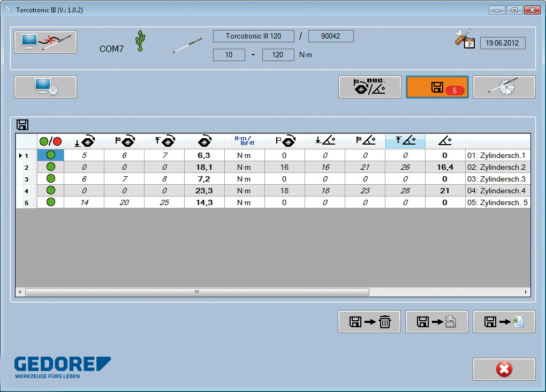The height and width of the screenshot is (392, 546).
Task: Select the green/red status column header
Action: pyautogui.click(x=50, y=142)
